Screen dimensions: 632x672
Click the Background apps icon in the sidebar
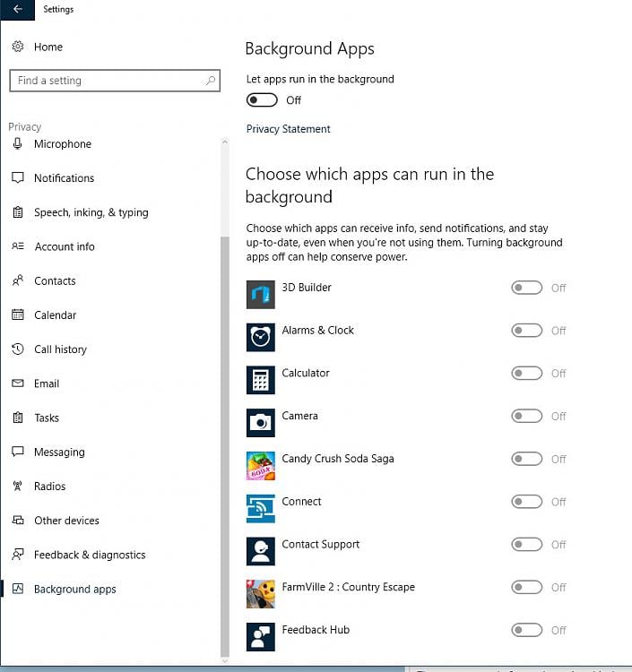(18, 589)
